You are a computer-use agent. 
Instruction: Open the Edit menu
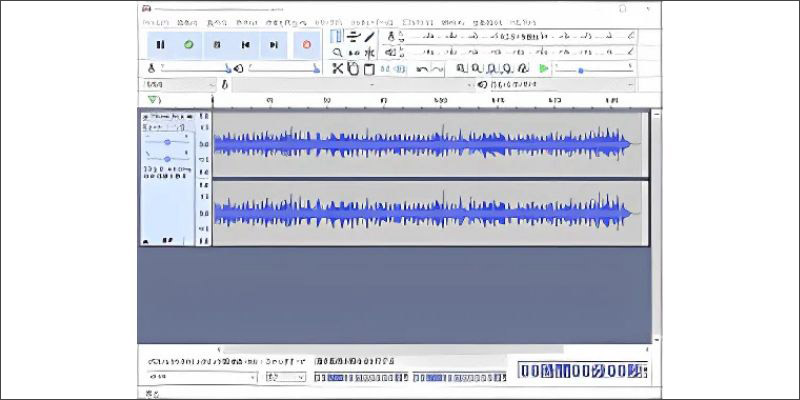coord(187,23)
